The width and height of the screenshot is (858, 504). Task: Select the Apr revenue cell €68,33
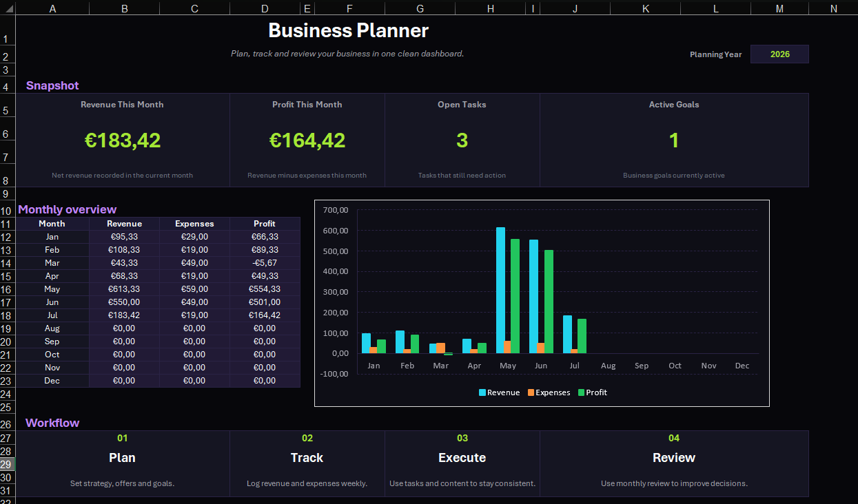pos(124,276)
